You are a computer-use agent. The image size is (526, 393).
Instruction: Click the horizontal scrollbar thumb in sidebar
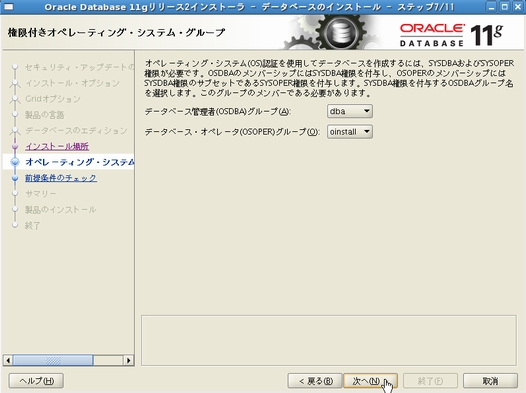point(53,360)
